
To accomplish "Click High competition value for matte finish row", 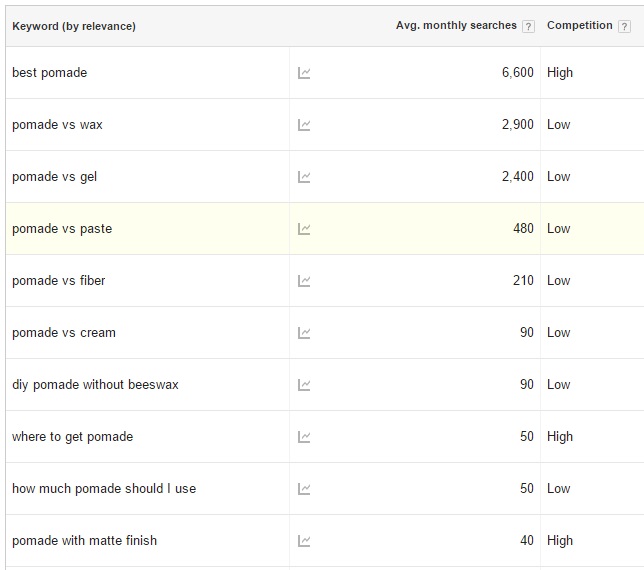I will click(560, 541).
